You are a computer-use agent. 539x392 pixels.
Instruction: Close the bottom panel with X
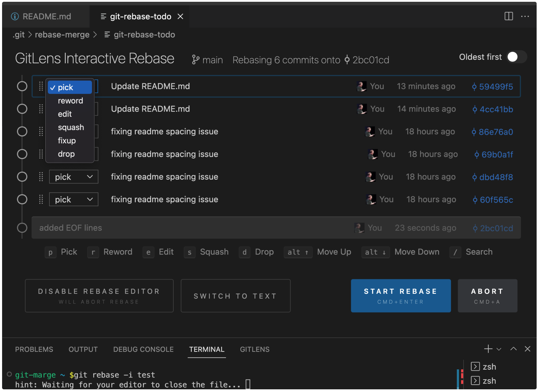pos(527,349)
